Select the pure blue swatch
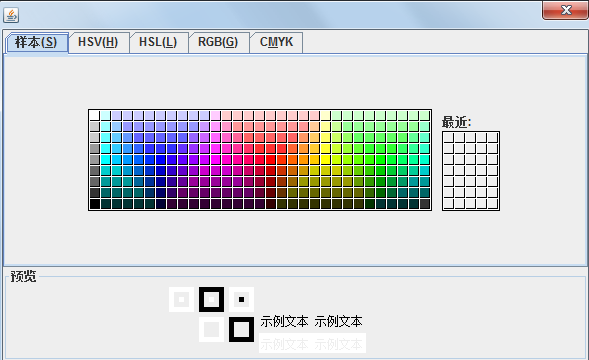The height and width of the screenshot is (360, 589). point(160,160)
